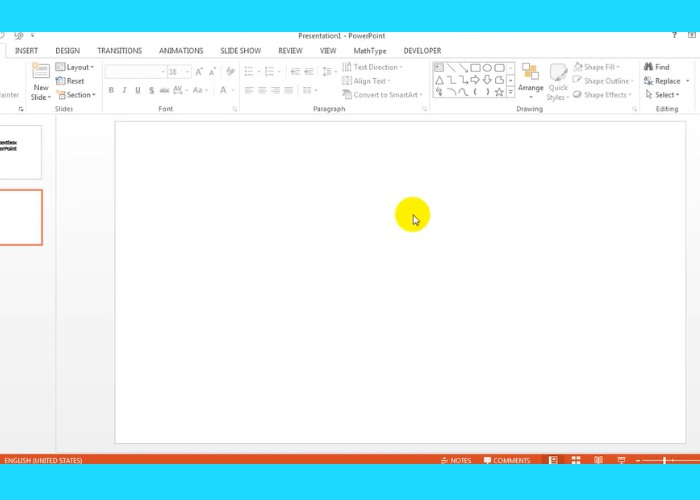The height and width of the screenshot is (500, 700).
Task: Open Reading View from status bar
Action: (x=598, y=460)
